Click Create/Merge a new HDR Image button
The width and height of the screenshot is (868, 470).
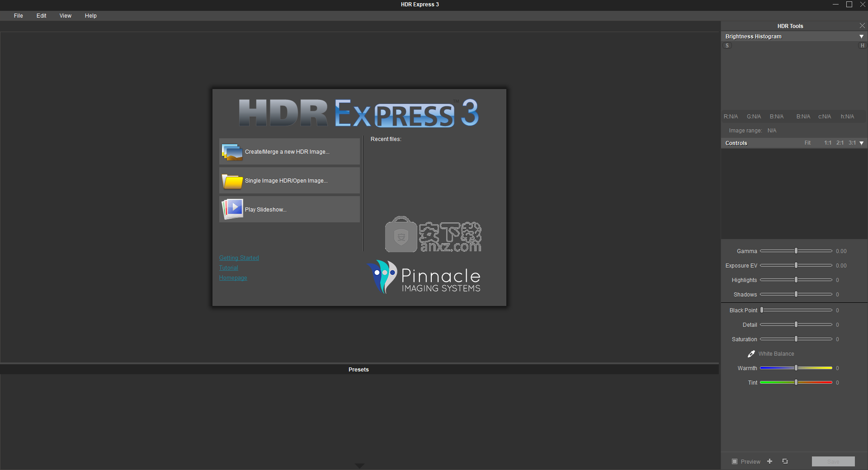pyautogui.click(x=289, y=152)
